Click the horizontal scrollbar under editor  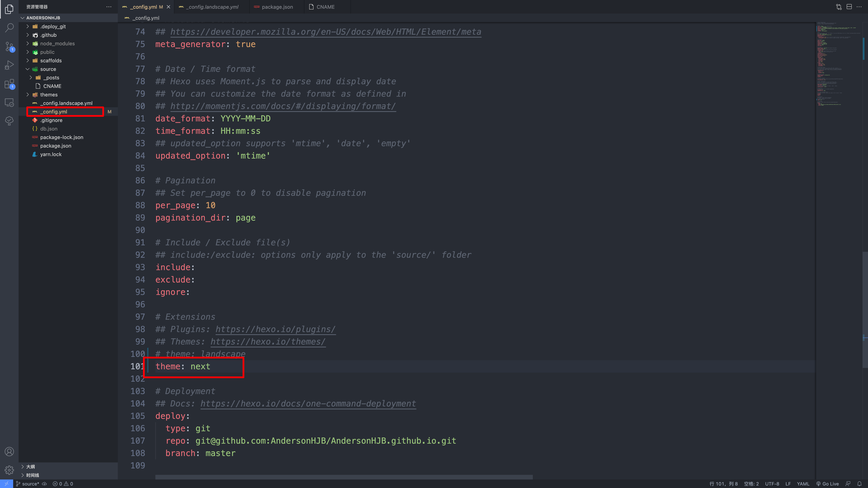tap(344, 477)
